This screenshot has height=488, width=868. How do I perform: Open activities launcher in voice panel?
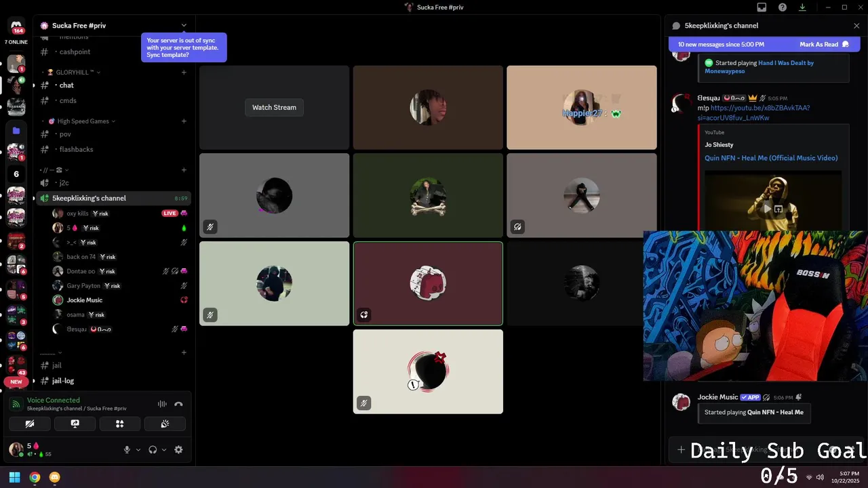click(x=120, y=424)
